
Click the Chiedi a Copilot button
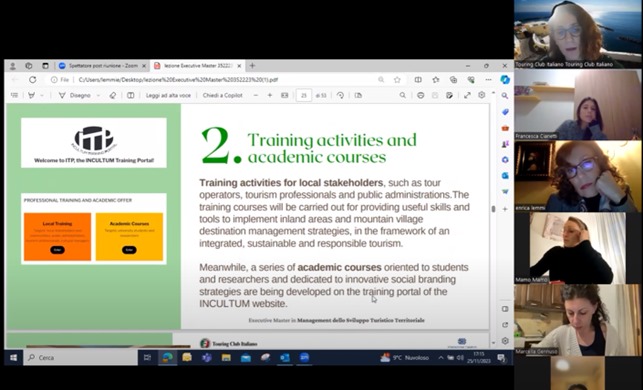tap(222, 95)
